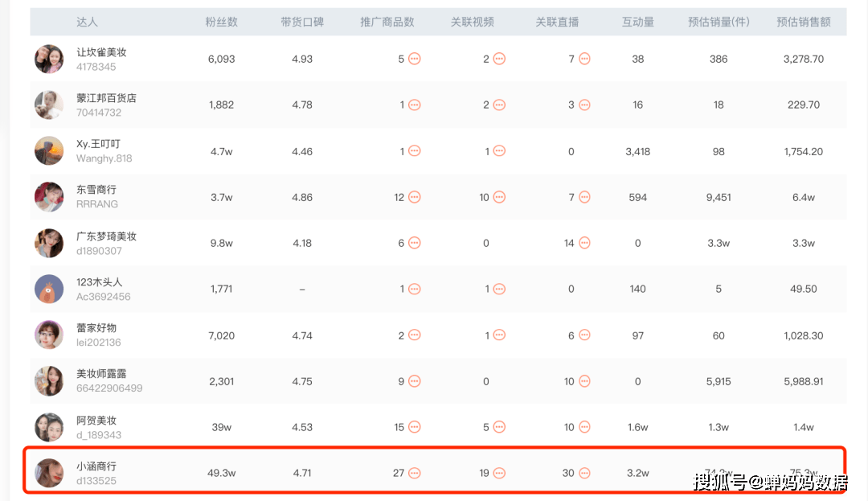Viewport: 868px width, 501px height.
Task: Click account ID 66422906499
Action: pos(109,388)
